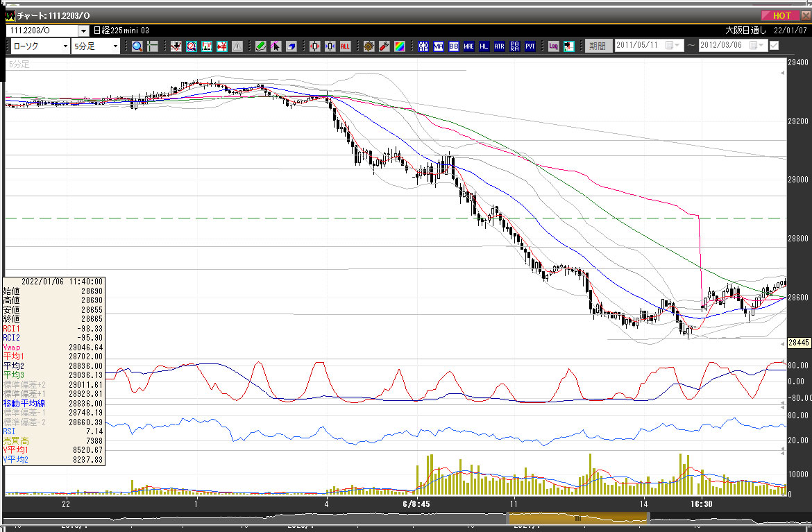812x532 pixels.
Task: Click the 28445 price label on axis
Action: tap(799, 343)
